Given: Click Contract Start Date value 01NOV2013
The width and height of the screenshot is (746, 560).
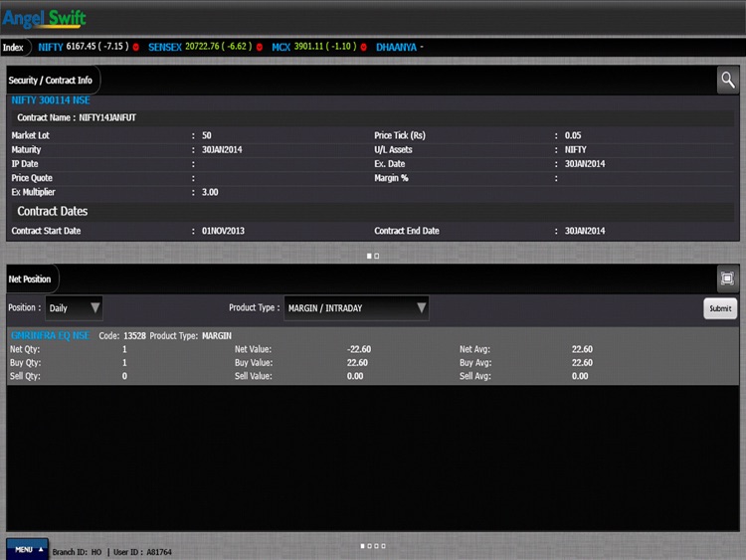Looking at the screenshot, I should [223, 231].
